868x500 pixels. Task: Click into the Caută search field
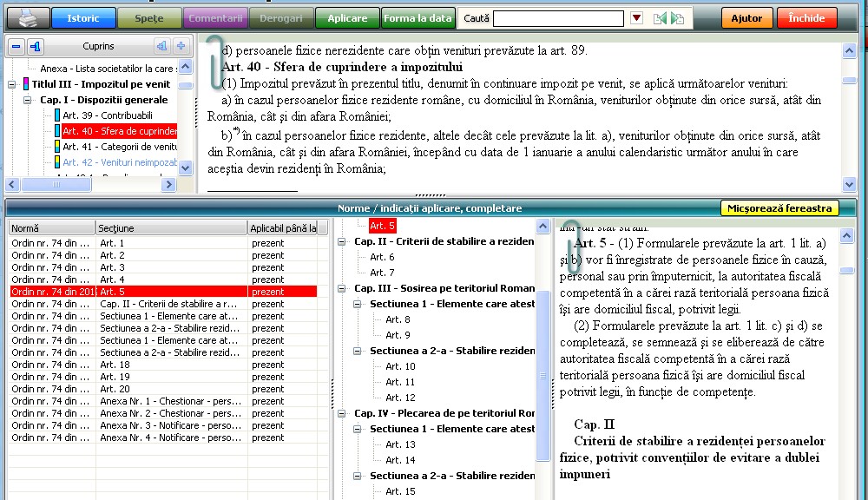[x=558, y=19]
